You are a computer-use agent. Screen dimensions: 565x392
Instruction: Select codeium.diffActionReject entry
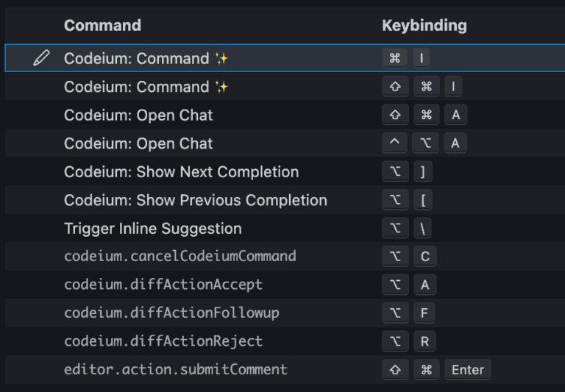click(x=285, y=341)
